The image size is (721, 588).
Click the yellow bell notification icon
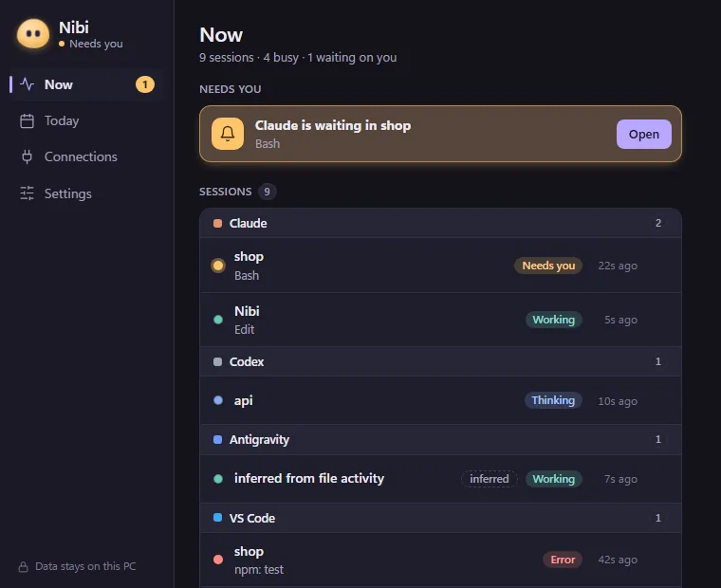tap(228, 134)
